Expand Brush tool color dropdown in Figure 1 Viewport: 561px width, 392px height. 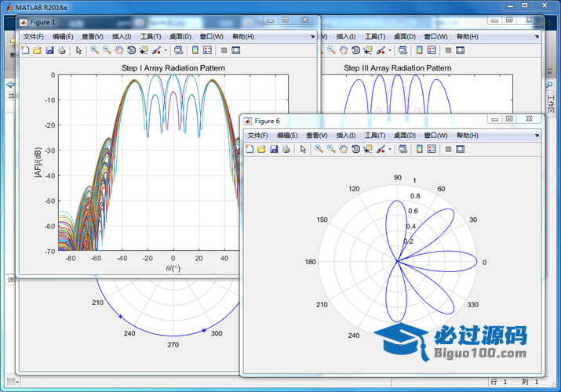pyautogui.click(x=165, y=51)
